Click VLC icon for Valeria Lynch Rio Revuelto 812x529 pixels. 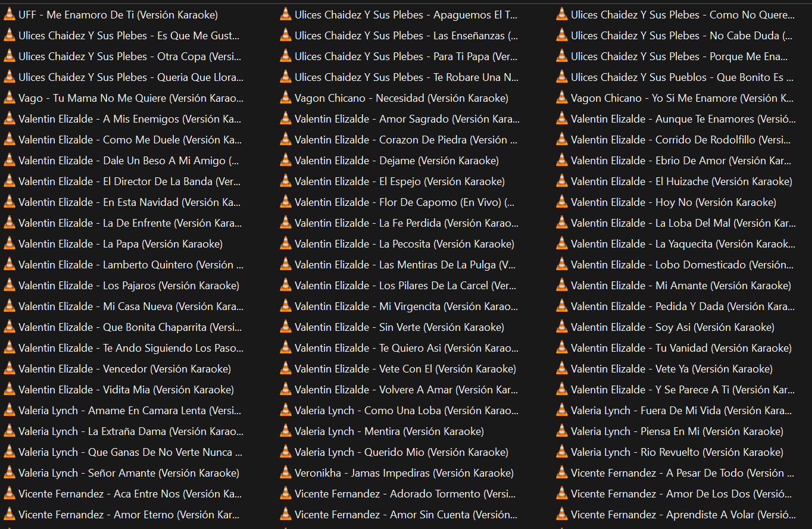click(x=562, y=452)
